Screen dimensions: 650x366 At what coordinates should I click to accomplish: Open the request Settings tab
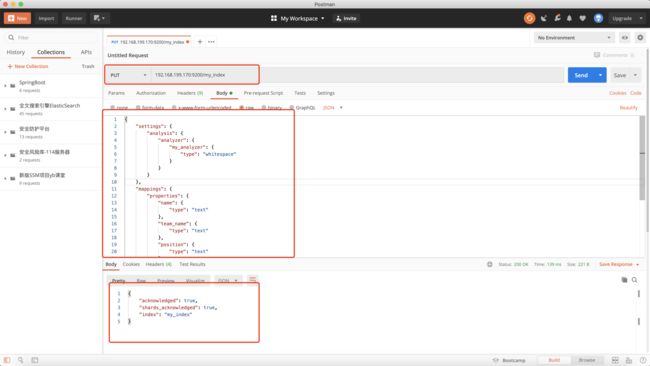(x=326, y=93)
